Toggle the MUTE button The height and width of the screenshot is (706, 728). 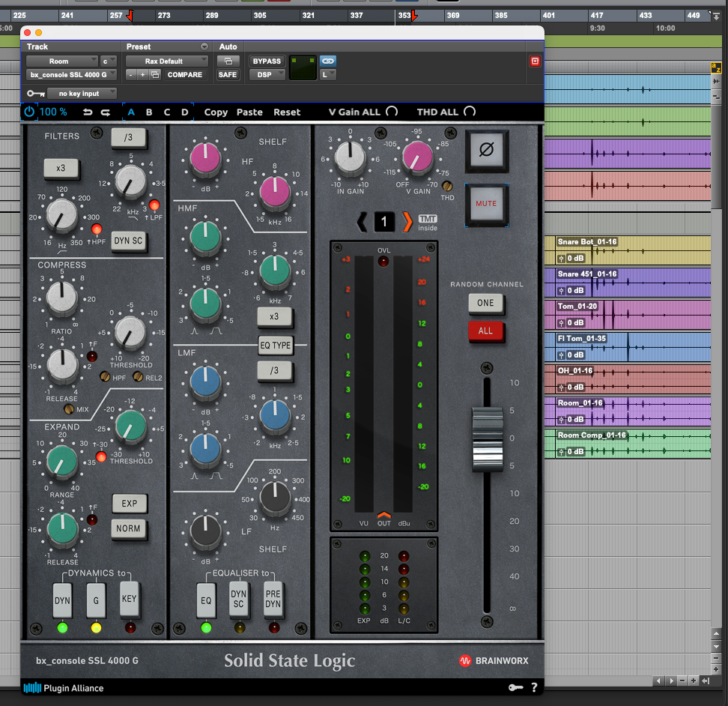pyautogui.click(x=487, y=204)
